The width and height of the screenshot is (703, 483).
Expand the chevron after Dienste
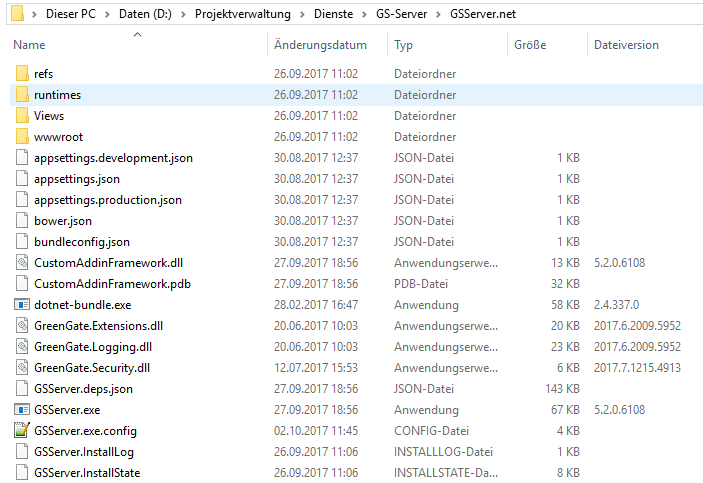(364, 14)
